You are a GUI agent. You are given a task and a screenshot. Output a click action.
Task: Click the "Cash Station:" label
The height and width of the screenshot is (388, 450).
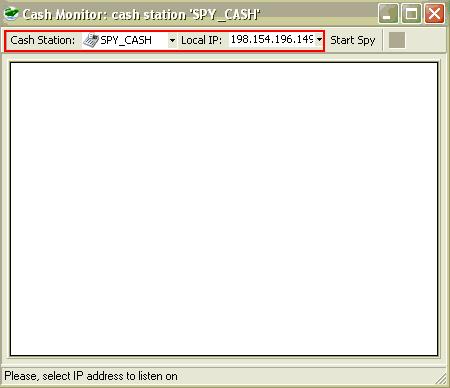point(43,40)
